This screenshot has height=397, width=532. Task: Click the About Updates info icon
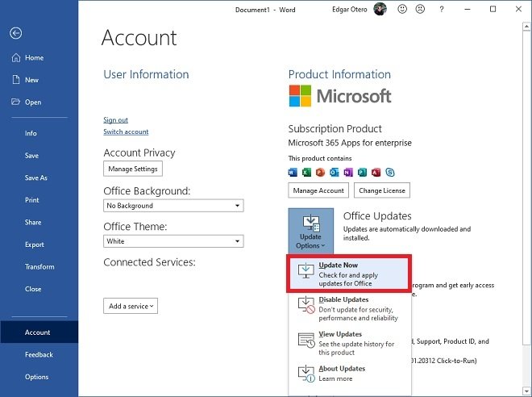pos(306,374)
